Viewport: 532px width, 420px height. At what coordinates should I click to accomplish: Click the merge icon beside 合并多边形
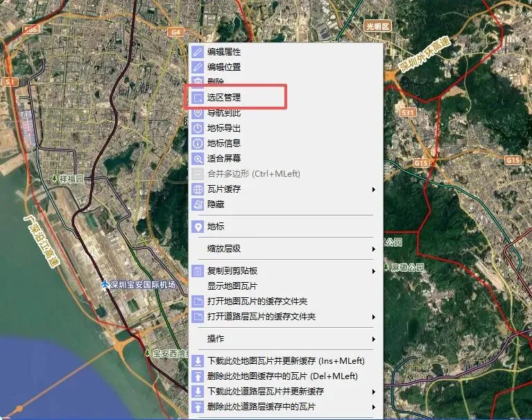click(198, 174)
